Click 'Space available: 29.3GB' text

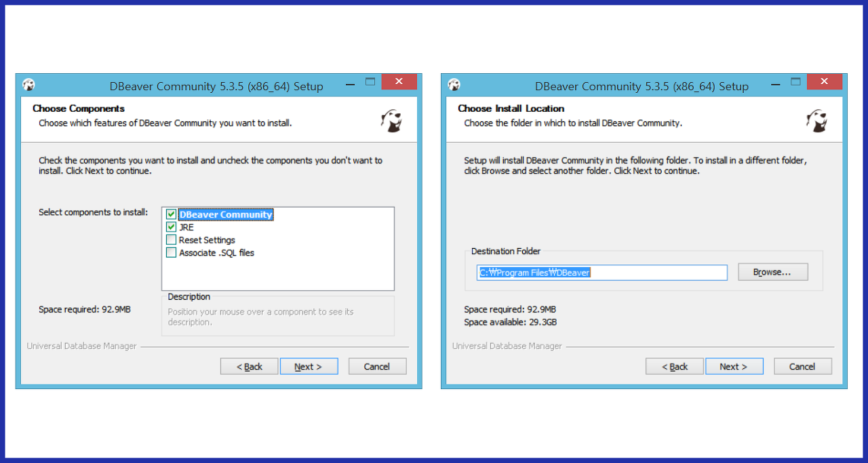(511, 322)
